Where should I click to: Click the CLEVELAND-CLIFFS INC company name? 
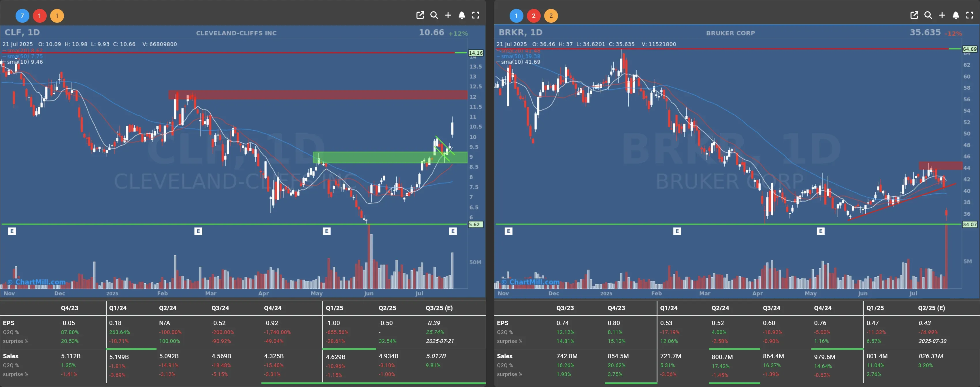(236, 33)
